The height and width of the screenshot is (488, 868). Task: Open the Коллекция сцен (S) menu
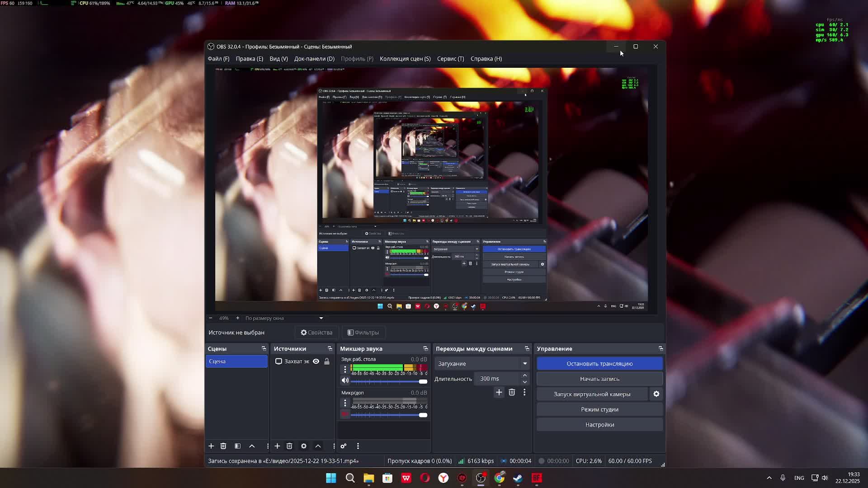405,59
